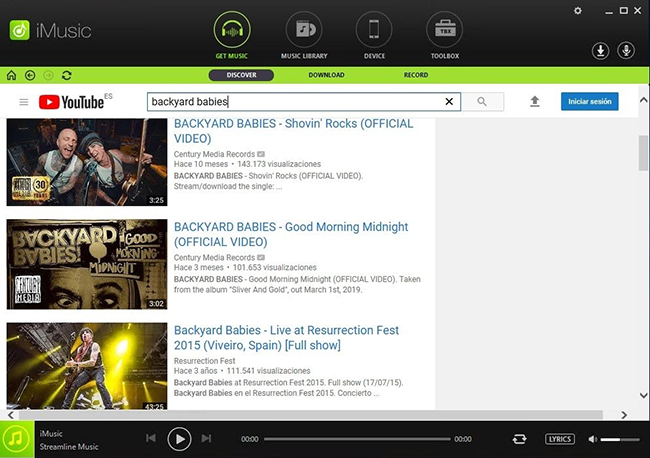Click 'Streamline Music' player text
Screen dimensions: 650x458
pyautogui.click(x=69, y=447)
